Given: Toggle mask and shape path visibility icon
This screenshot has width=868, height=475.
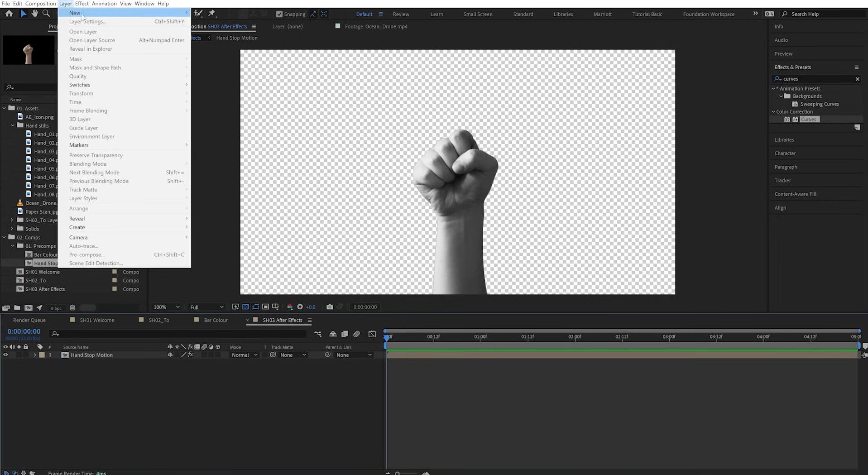Looking at the screenshot, I should click(x=255, y=307).
